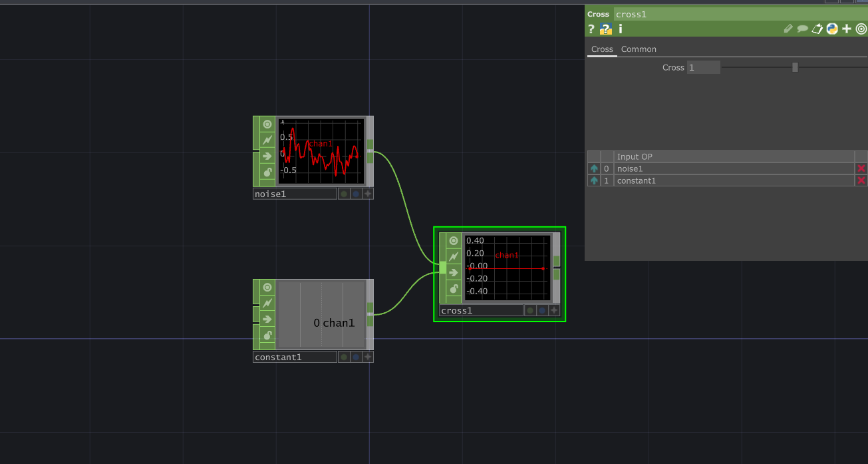Click the plus icon in parameter header
868x464 pixels.
(847, 29)
